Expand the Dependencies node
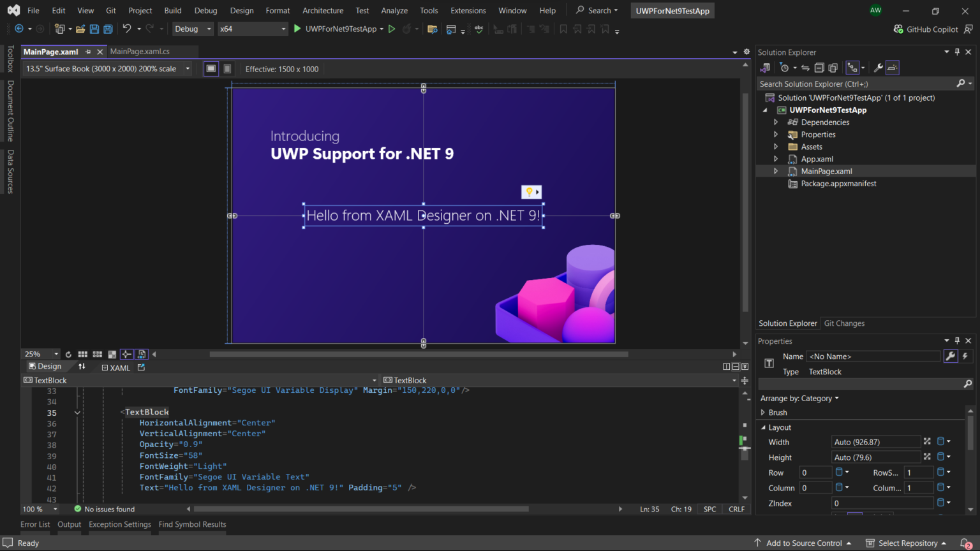This screenshot has width=980, height=551. 775,122
